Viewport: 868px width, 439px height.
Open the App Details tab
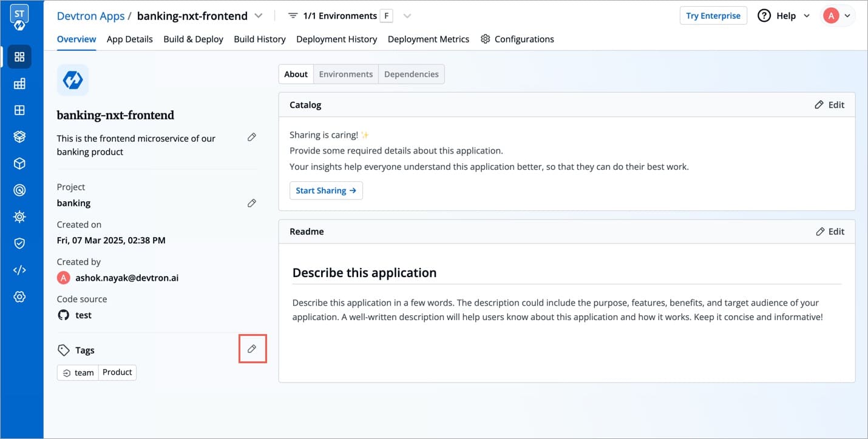(x=130, y=39)
